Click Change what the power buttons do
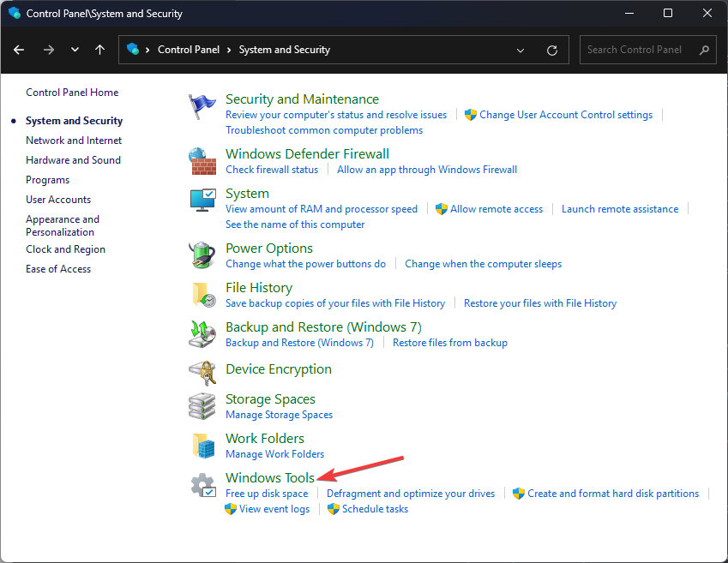 pyautogui.click(x=305, y=264)
